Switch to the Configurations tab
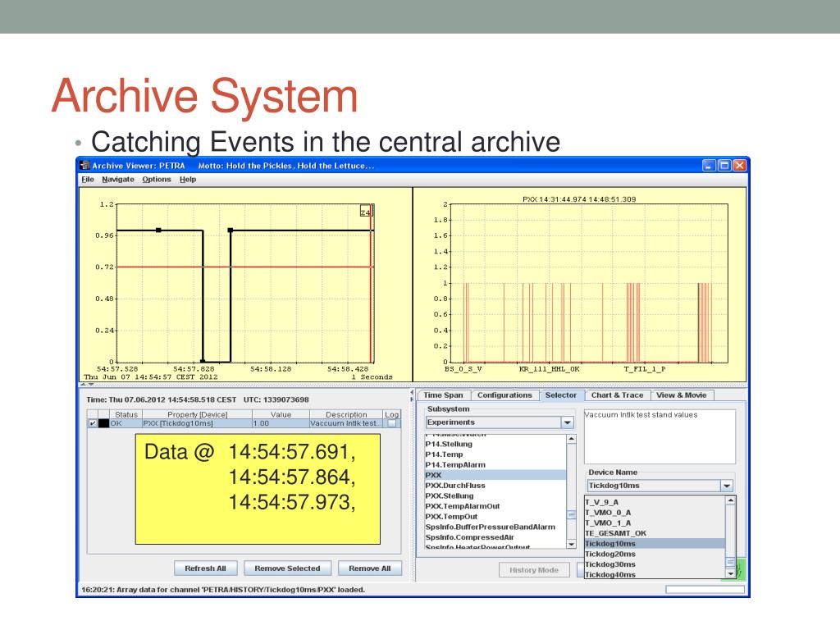 click(x=504, y=395)
